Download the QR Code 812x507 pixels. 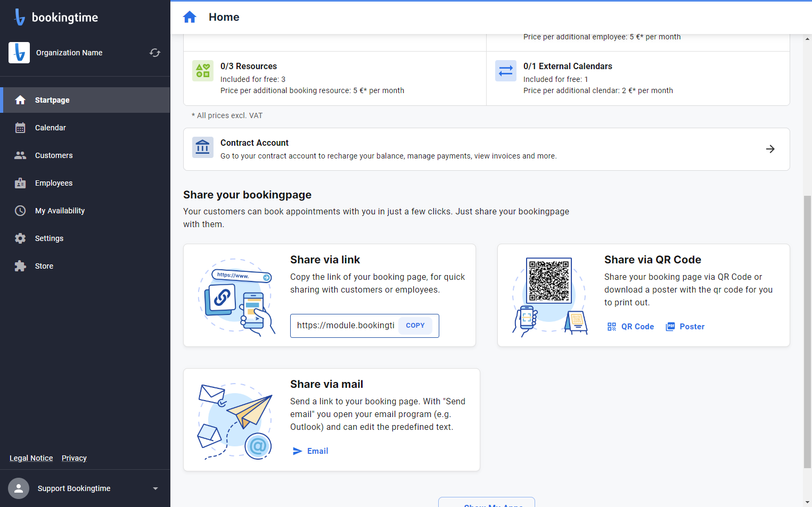point(630,327)
